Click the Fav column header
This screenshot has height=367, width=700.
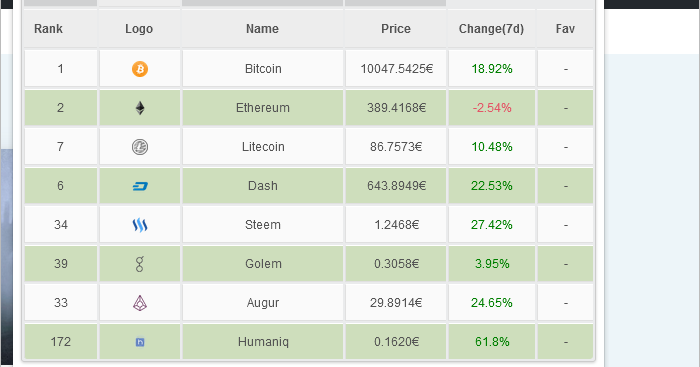[x=565, y=29]
